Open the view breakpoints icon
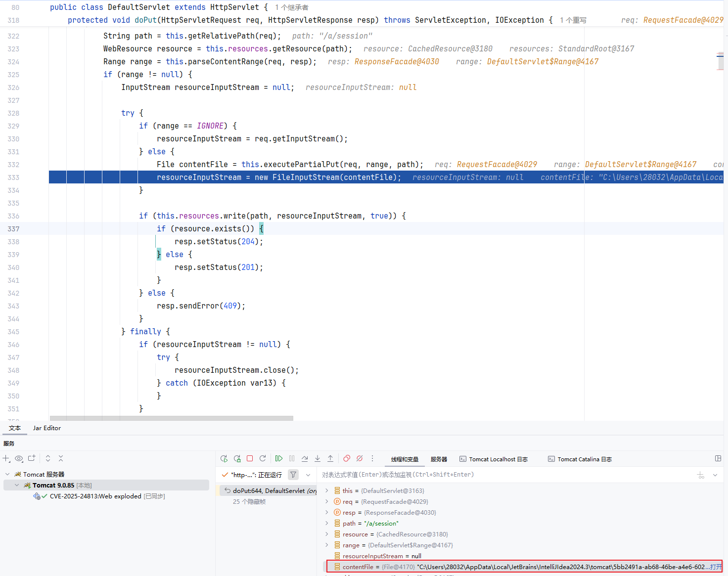The width and height of the screenshot is (728, 576). coord(347,458)
